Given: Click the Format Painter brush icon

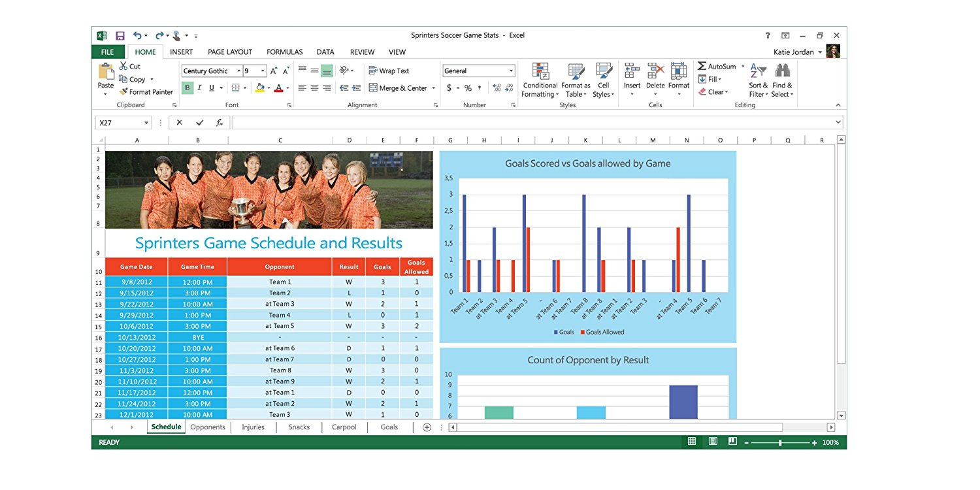Looking at the screenshot, I should (x=123, y=92).
